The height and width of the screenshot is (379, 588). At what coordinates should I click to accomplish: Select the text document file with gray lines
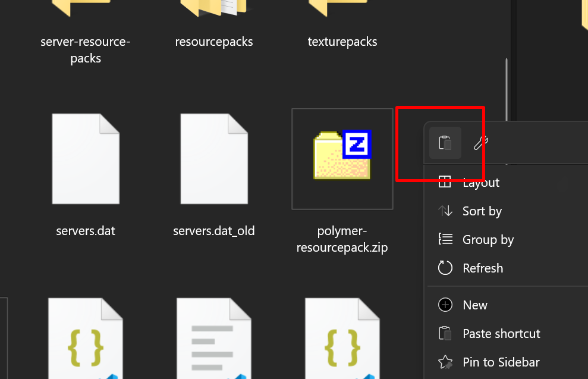[214, 339]
